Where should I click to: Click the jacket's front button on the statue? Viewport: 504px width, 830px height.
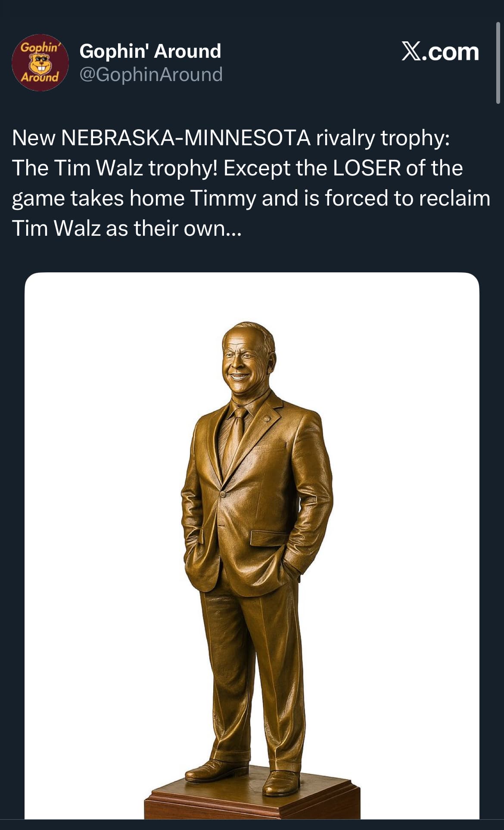click(223, 494)
